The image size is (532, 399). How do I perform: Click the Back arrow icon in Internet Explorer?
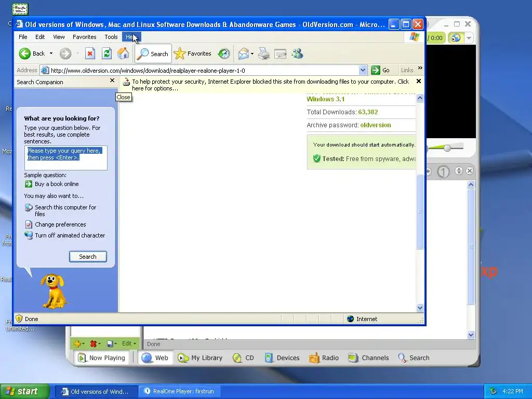[25, 54]
